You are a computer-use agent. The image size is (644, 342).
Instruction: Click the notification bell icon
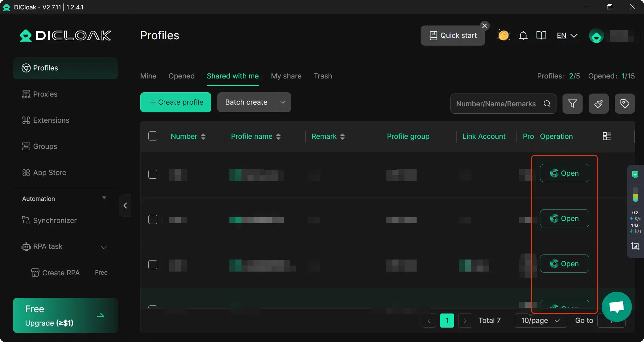[x=523, y=36]
